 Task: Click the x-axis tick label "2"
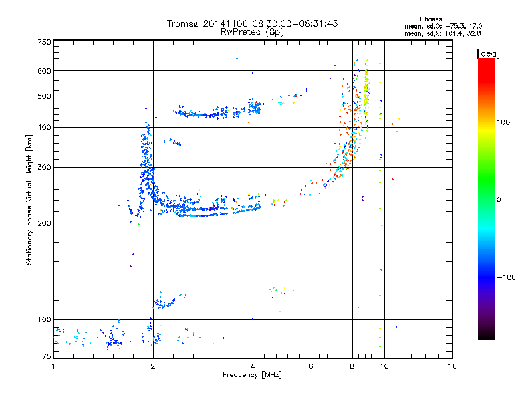click(x=153, y=366)
